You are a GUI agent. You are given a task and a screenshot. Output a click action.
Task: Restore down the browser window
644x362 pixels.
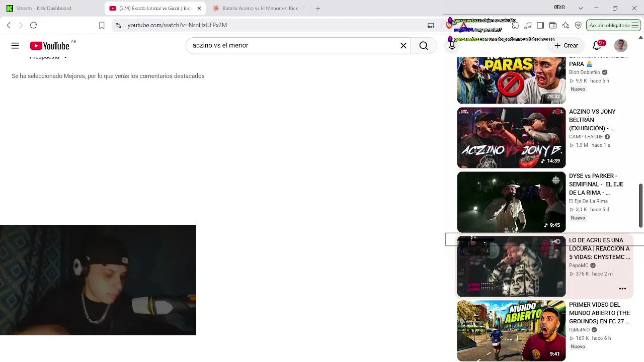pyautogui.click(x=615, y=8)
